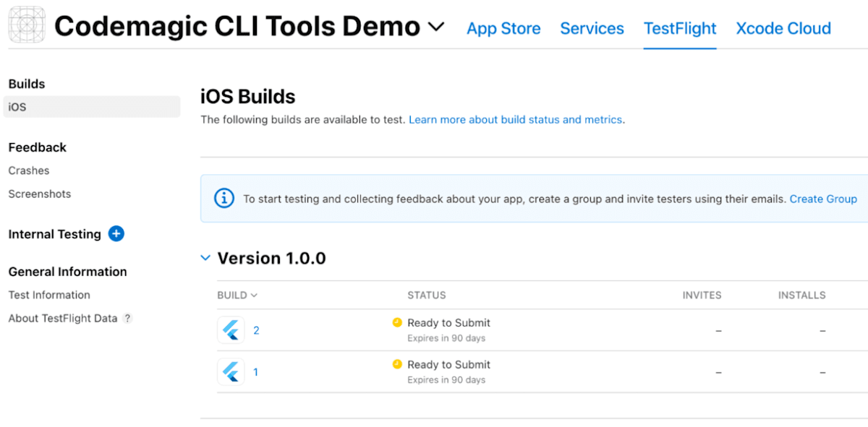Click the yellow status icon for build 2
This screenshot has width=868, height=427.
397,322
